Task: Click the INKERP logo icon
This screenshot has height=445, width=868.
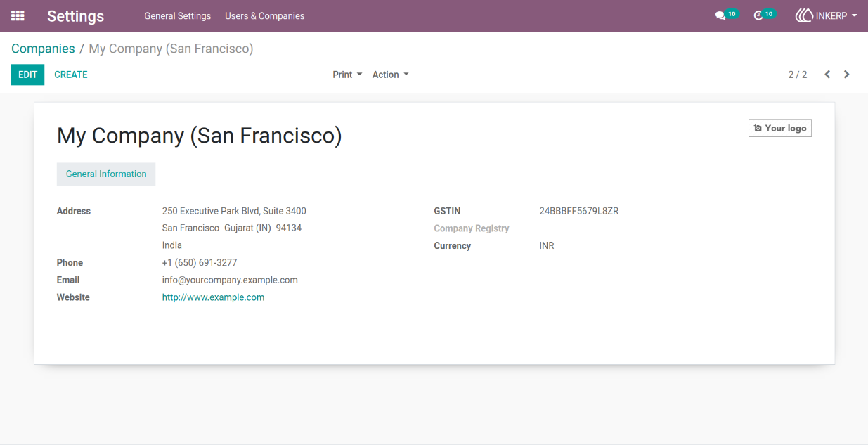Action: tap(804, 15)
